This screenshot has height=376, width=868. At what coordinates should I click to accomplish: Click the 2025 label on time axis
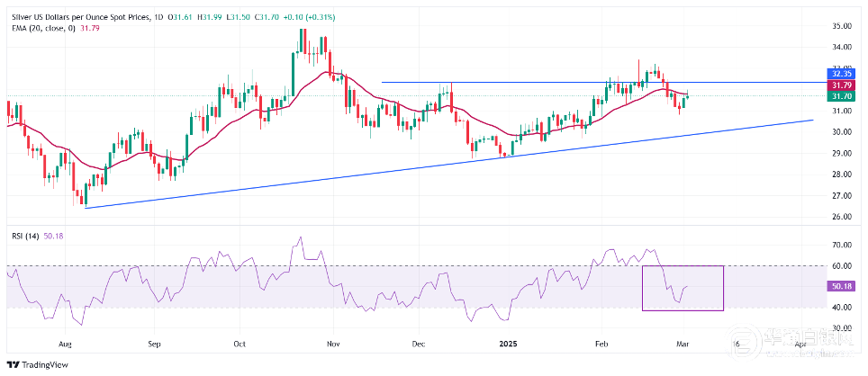pos(508,344)
